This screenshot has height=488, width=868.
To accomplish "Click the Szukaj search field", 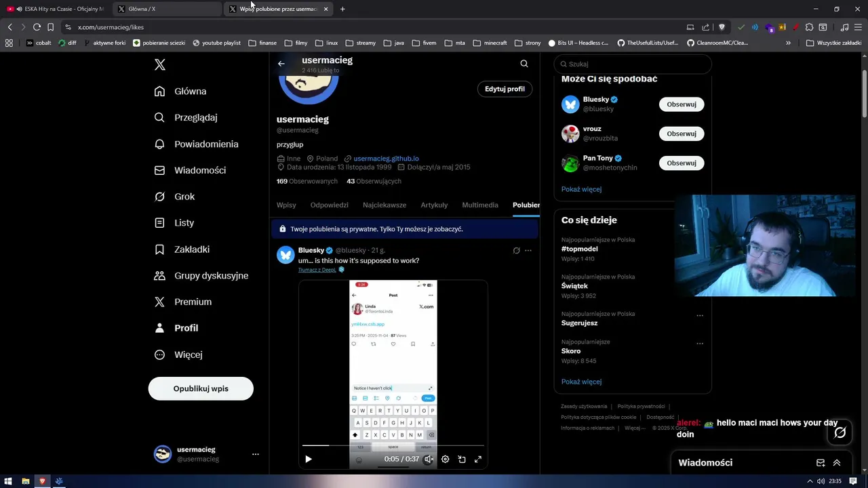I will click(x=633, y=64).
